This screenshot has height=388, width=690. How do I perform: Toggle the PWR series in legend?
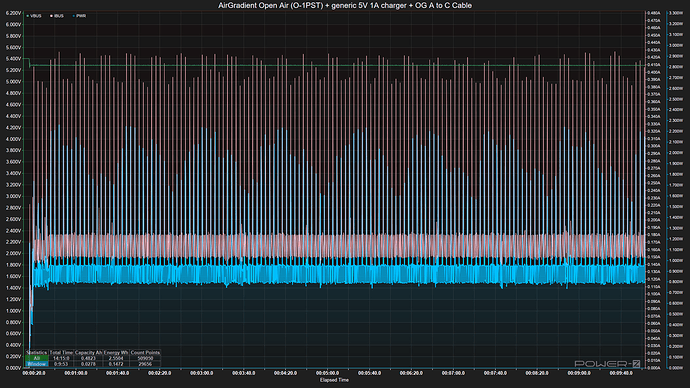[80, 16]
